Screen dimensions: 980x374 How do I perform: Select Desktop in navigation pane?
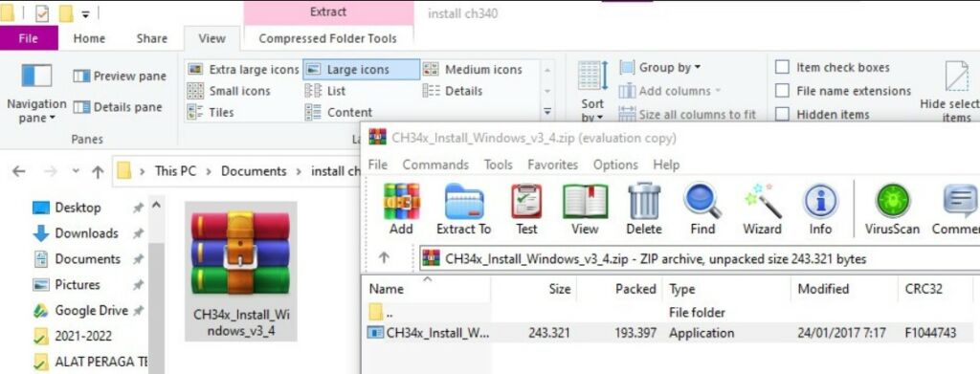[x=78, y=208]
